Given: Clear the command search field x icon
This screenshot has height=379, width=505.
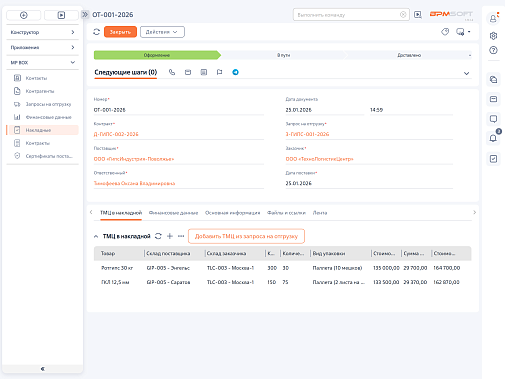Looking at the screenshot, I should pos(403,15).
